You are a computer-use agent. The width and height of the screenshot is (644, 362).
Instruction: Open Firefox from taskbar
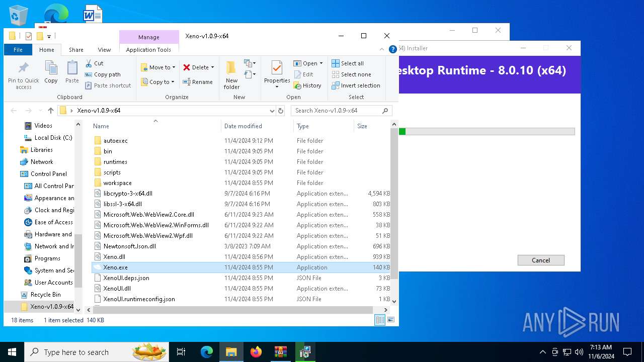pos(256,352)
